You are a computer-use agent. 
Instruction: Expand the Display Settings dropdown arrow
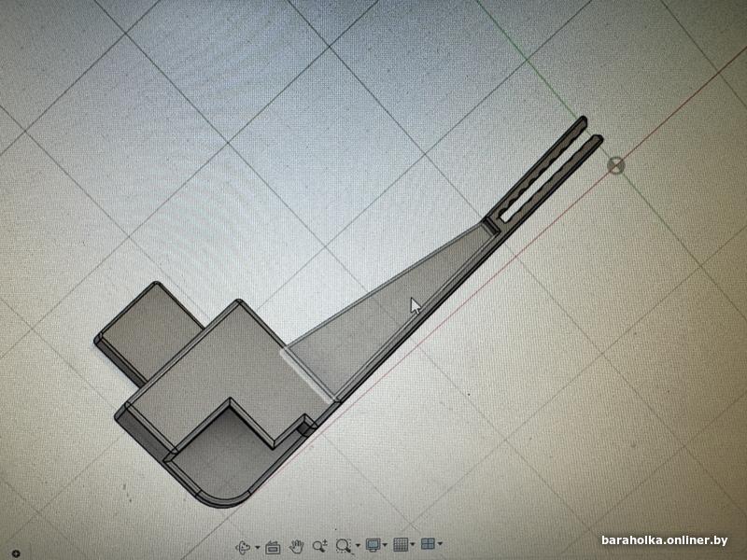(x=385, y=544)
